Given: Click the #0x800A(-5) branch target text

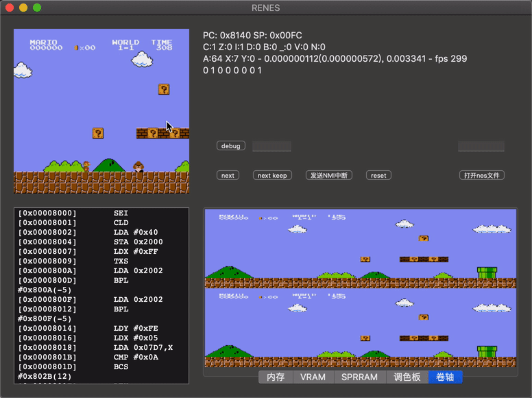Looking at the screenshot, I should [x=45, y=290].
